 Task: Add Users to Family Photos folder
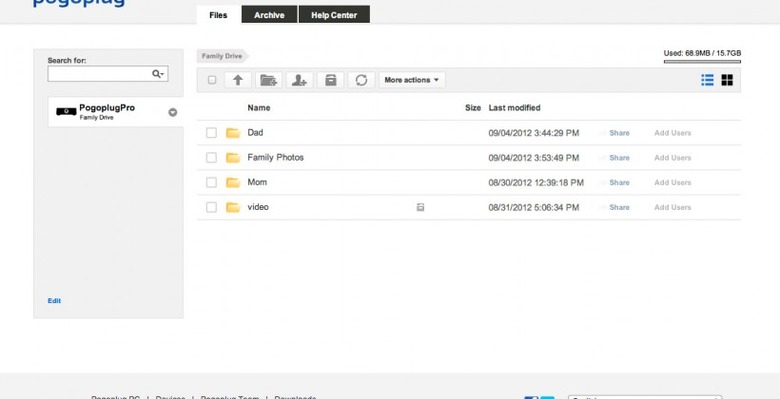673,158
